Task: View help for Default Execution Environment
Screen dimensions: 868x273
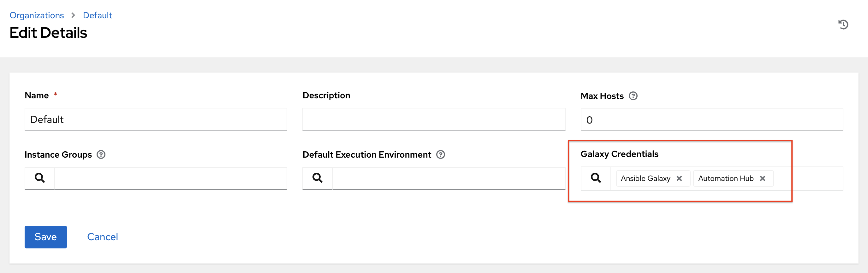Action: 441,154
